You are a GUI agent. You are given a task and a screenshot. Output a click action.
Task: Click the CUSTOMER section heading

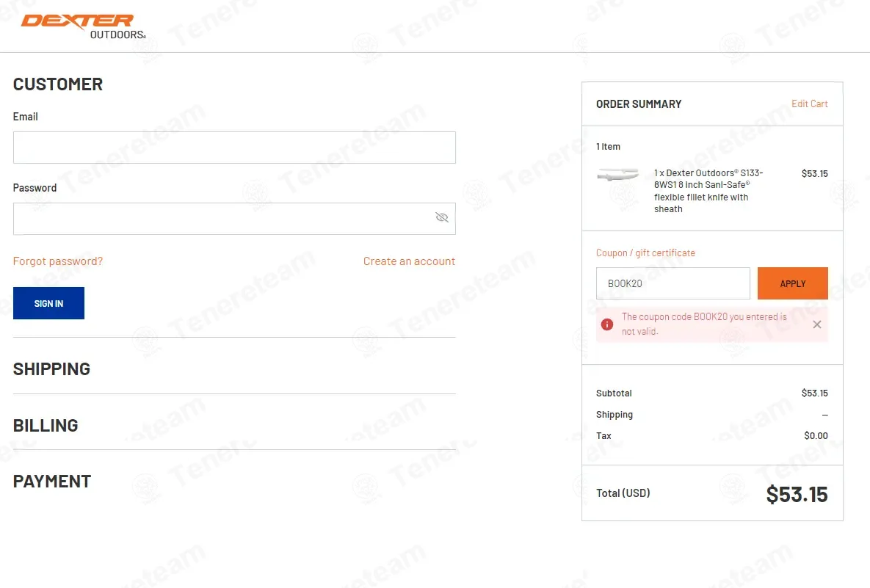(58, 84)
